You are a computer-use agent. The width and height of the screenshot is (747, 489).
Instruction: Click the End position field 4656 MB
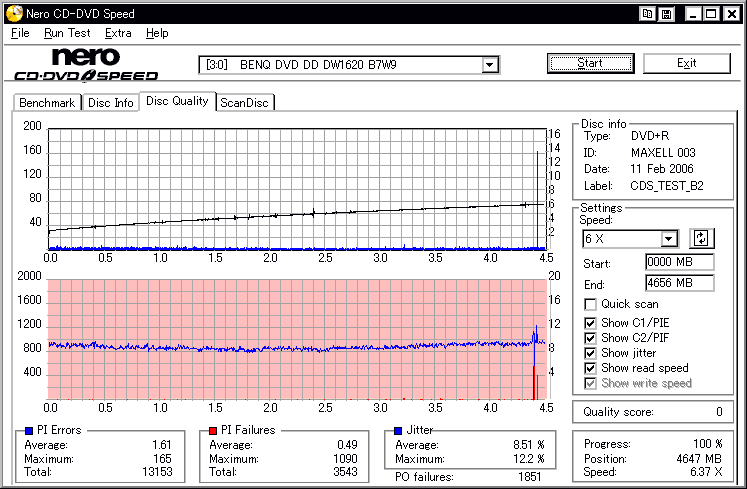pyautogui.click(x=679, y=283)
